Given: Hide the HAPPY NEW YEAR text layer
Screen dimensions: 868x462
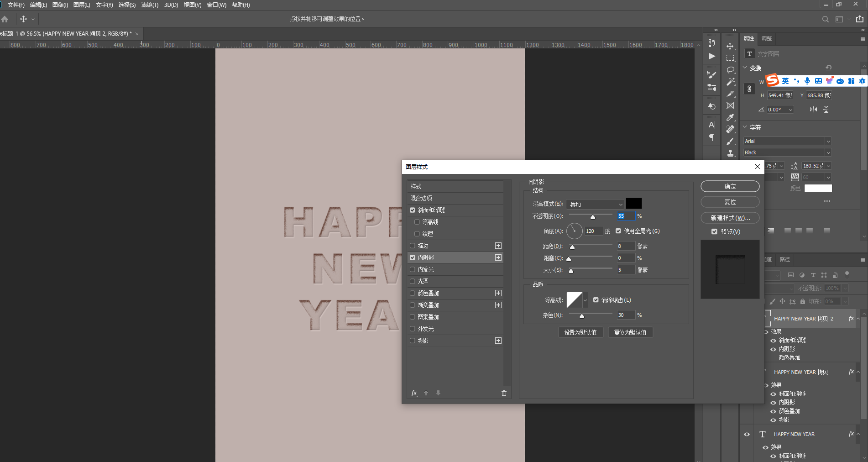Looking at the screenshot, I should [x=747, y=434].
